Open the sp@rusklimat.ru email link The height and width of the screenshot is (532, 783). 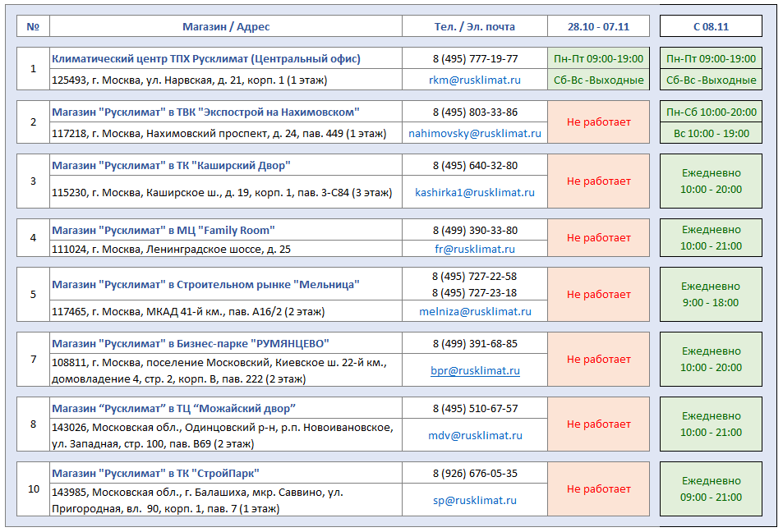(475, 500)
